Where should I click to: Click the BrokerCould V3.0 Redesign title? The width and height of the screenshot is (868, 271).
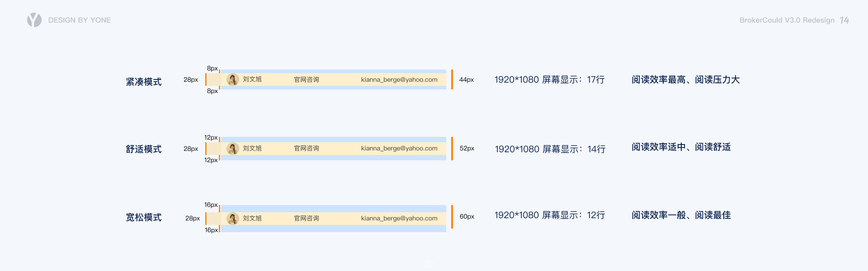pyautogui.click(x=787, y=20)
